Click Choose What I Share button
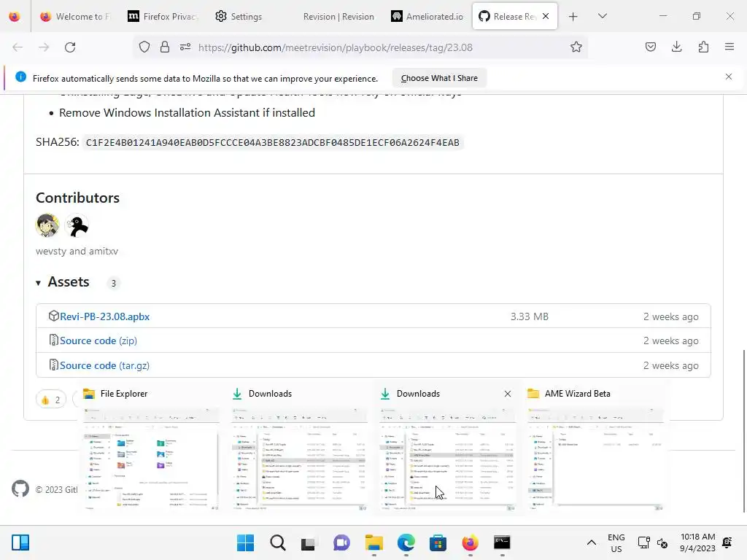The width and height of the screenshot is (747, 560). tap(439, 78)
